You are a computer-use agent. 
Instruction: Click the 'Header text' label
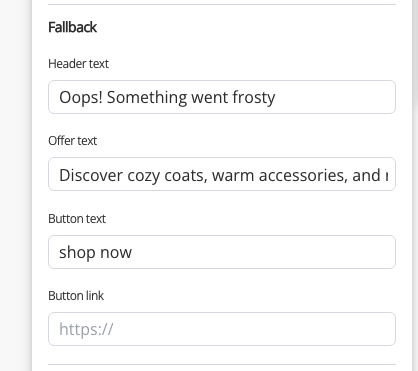click(78, 64)
